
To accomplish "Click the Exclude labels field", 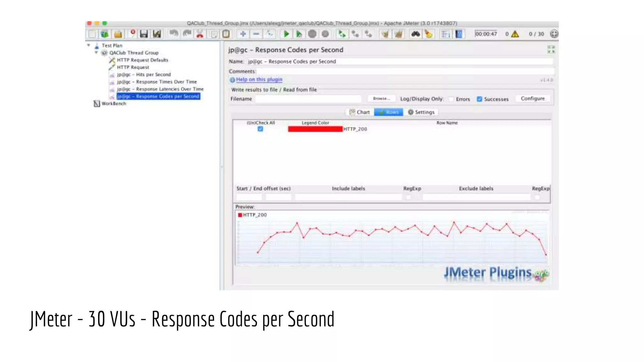I will click(476, 197).
